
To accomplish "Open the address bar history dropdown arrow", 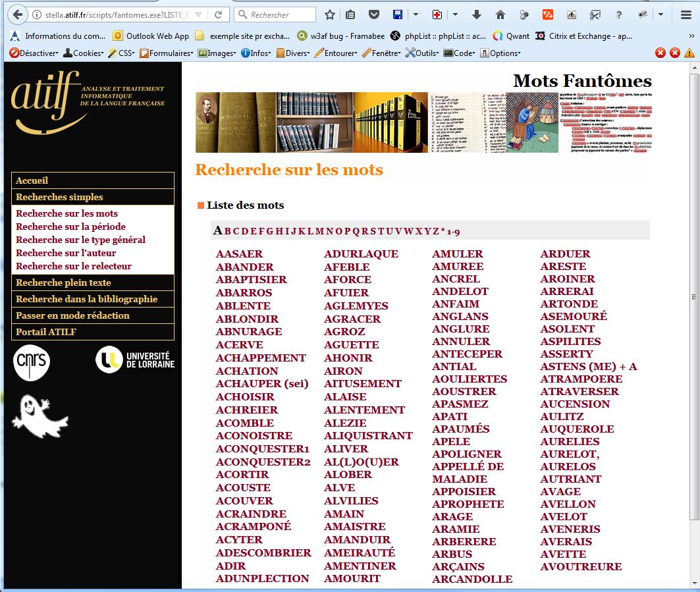I will point(199,14).
